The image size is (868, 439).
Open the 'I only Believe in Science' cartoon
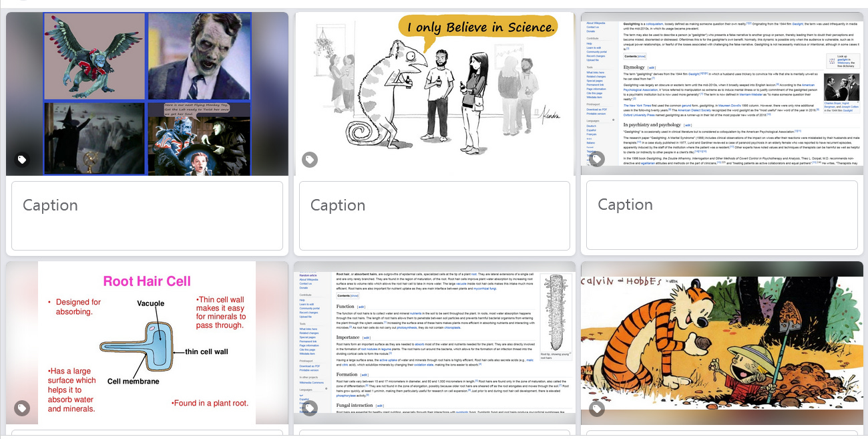435,94
